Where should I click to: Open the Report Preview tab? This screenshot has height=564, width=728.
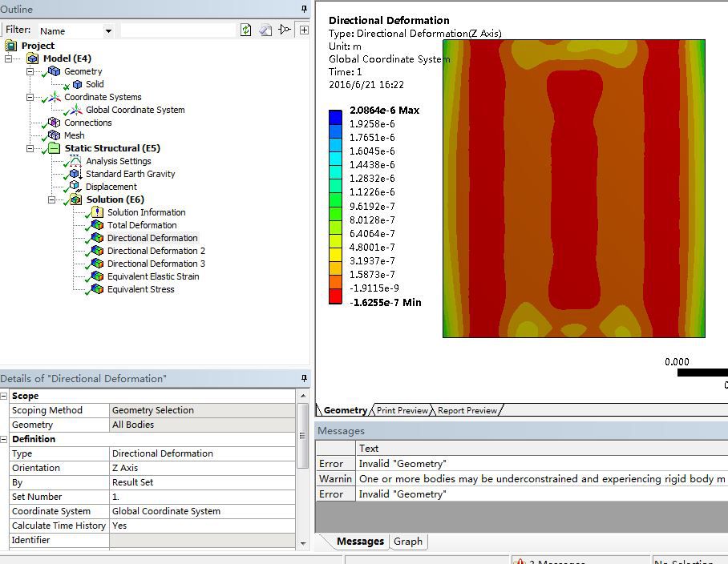pos(467,410)
